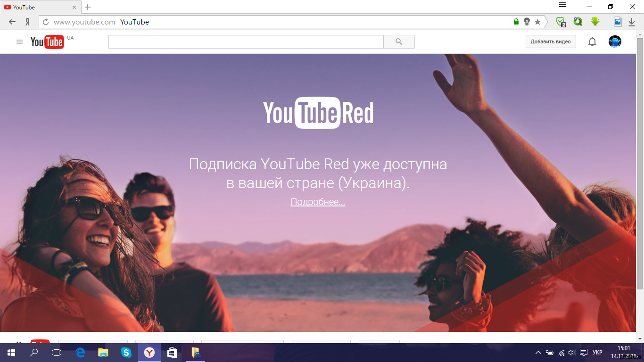
Task: Switch keyboard language via УКР indicator
Action: pyautogui.click(x=597, y=353)
